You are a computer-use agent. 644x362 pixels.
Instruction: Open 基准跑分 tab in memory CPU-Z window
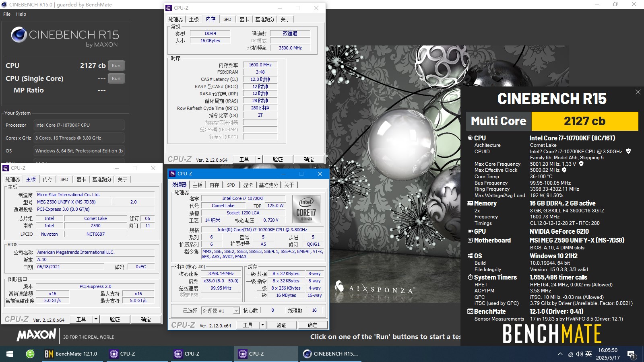[x=265, y=19]
